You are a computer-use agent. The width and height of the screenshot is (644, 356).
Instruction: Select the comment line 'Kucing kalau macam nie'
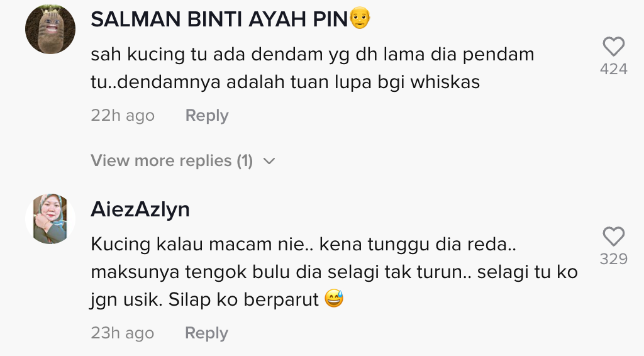tap(303, 244)
